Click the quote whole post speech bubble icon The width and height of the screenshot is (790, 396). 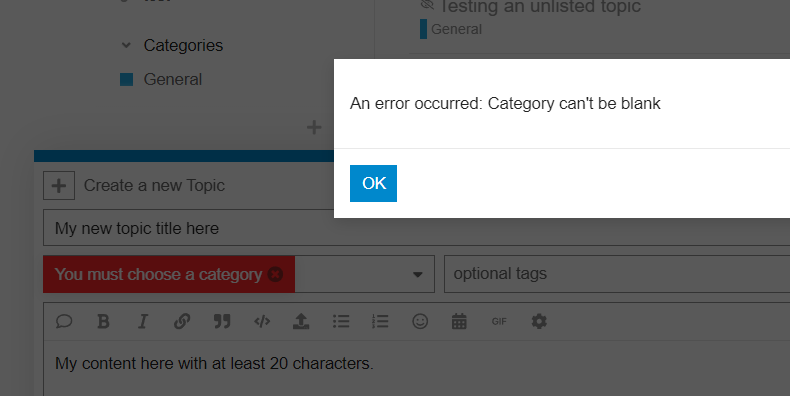64,321
